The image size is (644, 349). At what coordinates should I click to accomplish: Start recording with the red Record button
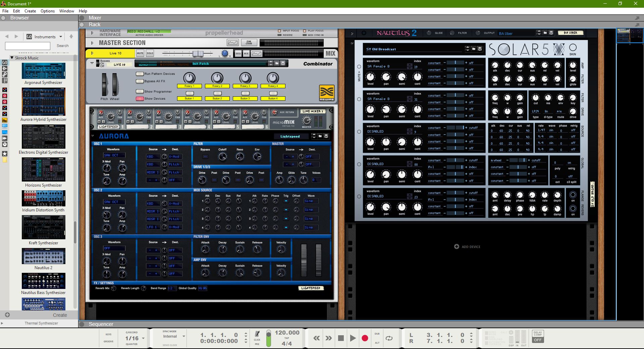tap(365, 338)
